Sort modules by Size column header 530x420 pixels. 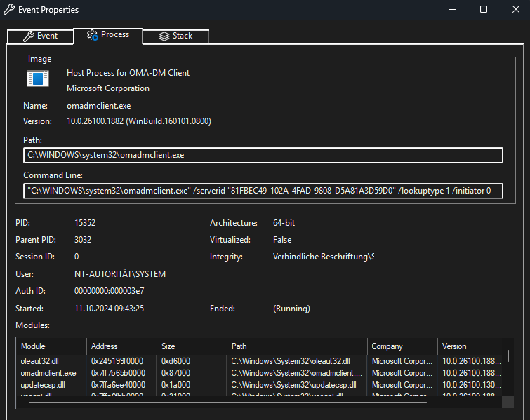click(192, 346)
